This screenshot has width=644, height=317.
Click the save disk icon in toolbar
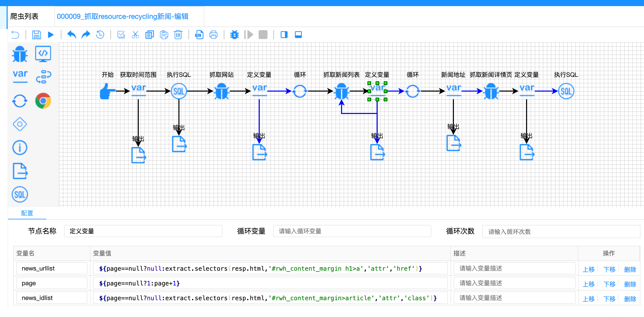[36, 35]
